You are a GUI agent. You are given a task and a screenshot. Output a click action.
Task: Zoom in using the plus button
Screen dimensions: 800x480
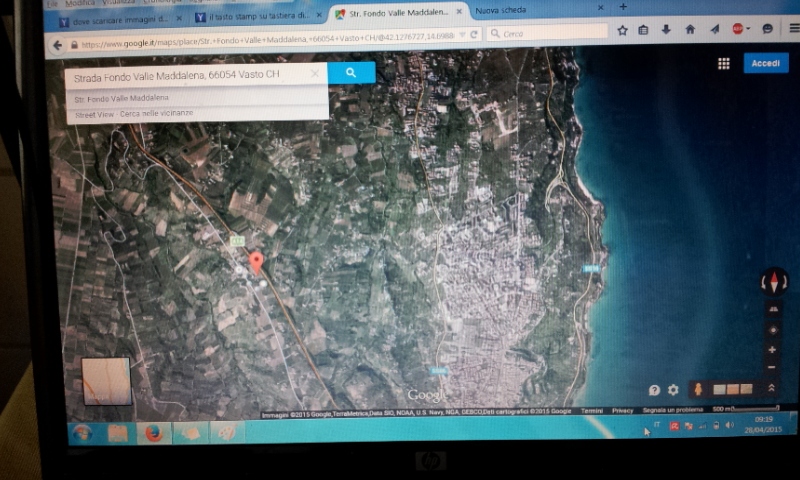point(771,350)
